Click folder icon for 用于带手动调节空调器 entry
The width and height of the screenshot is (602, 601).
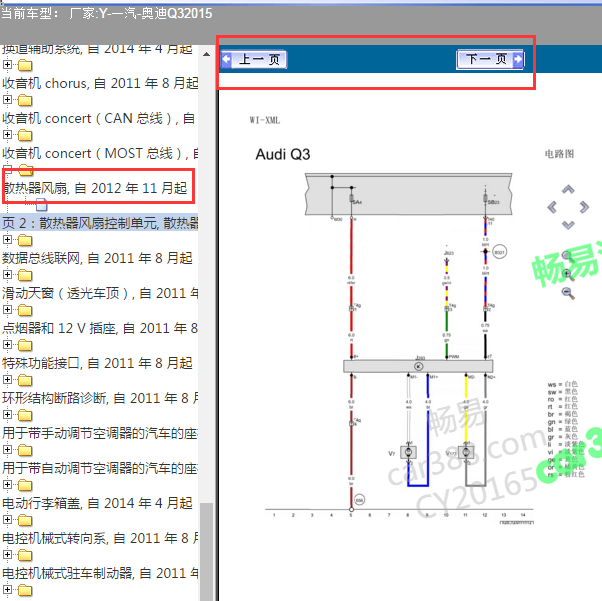[x=25, y=415]
